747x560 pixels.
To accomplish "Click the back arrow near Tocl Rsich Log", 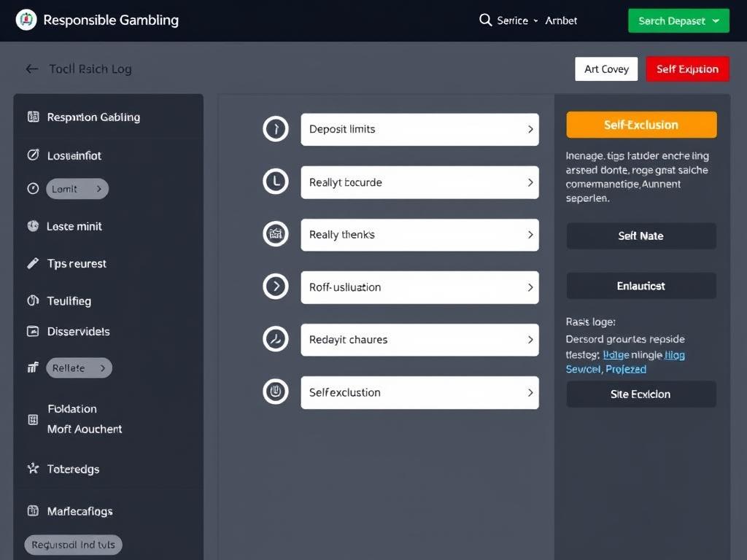I will pos(31,69).
